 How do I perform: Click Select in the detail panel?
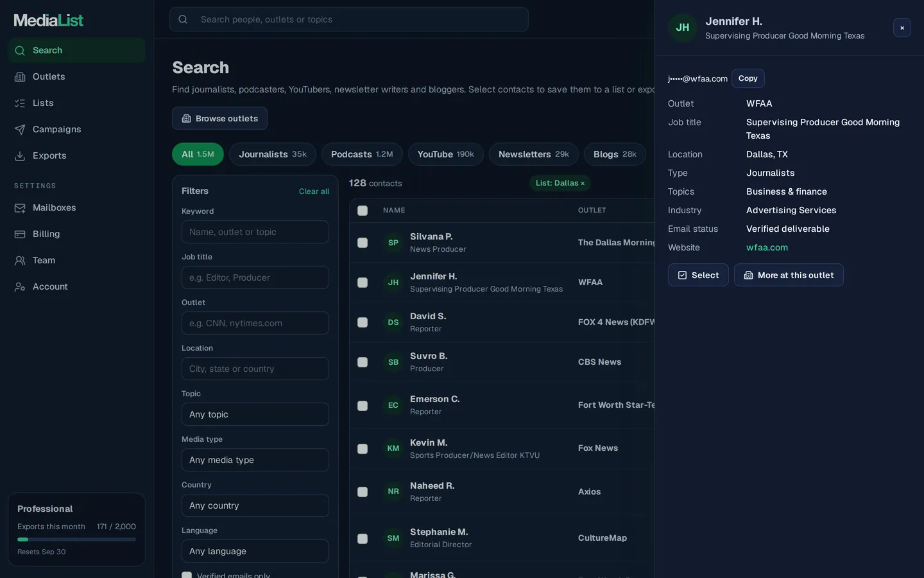tap(698, 275)
